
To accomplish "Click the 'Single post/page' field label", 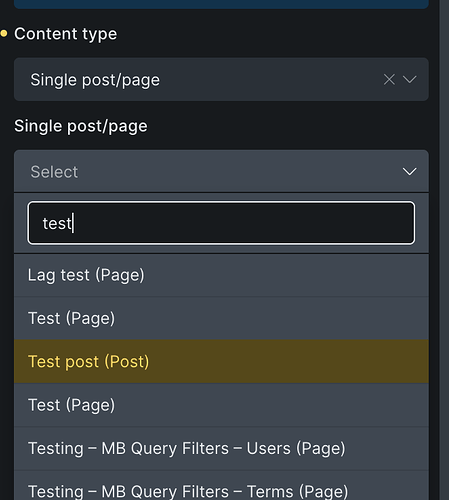I will pyautogui.click(x=81, y=126).
